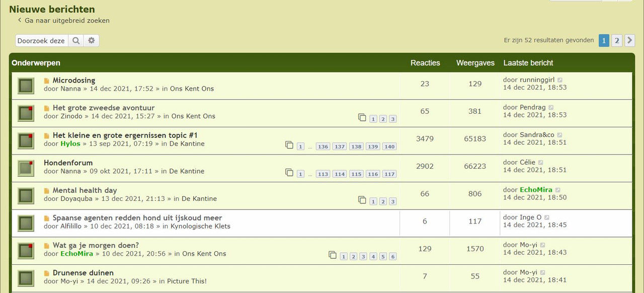Click the status icon for Mental health day
This screenshot has width=644, height=293.
pyautogui.click(x=26, y=196)
